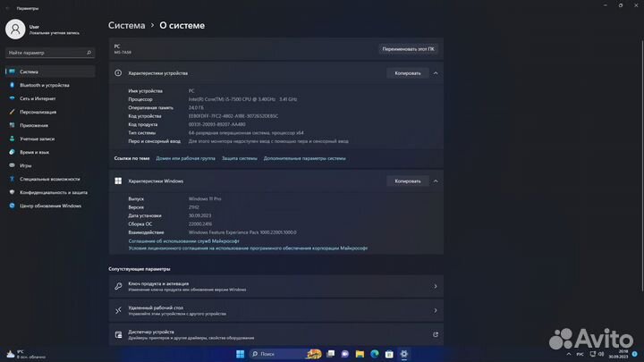The height and width of the screenshot is (362, 644).
Task: Click the processor value Intel Core i5-7500
Action: click(242, 99)
